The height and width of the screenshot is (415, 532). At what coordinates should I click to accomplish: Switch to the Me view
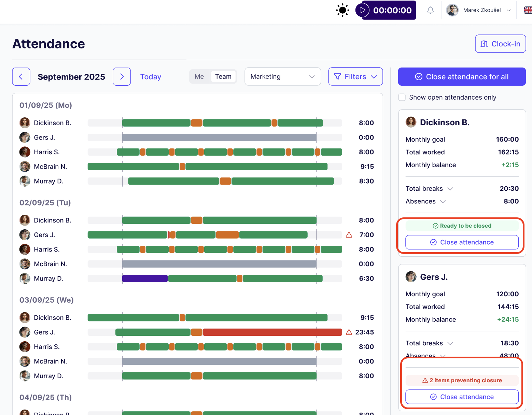(x=199, y=76)
